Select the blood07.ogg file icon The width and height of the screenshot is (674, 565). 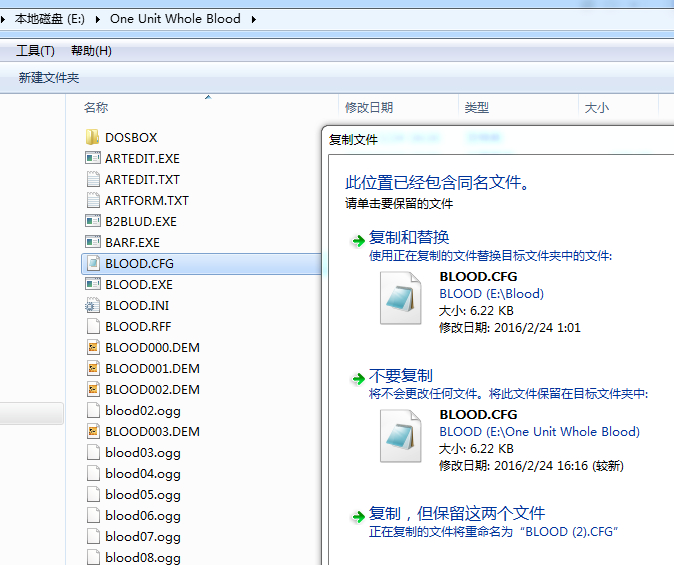click(x=93, y=537)
